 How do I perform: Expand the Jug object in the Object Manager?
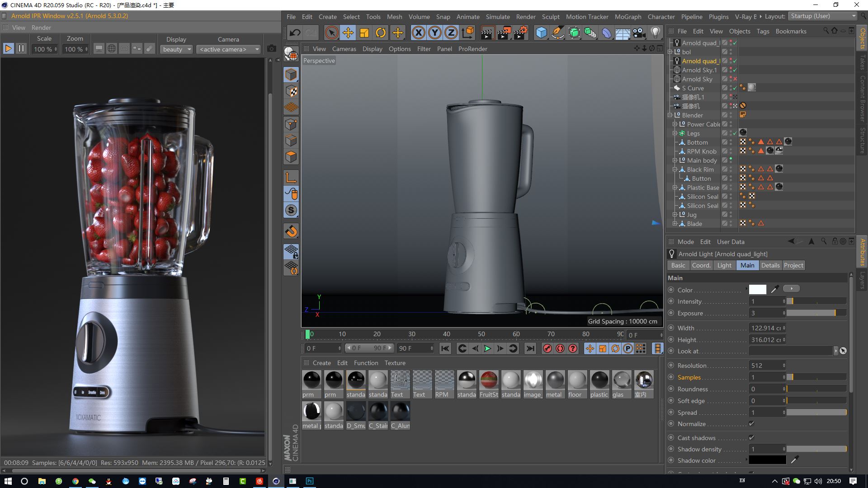675,215
